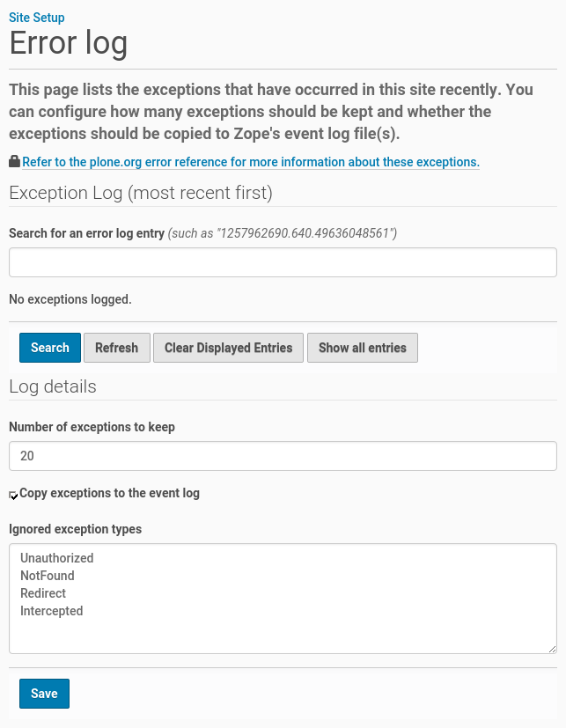Focus the Number of exceptions to keep field

283,456
